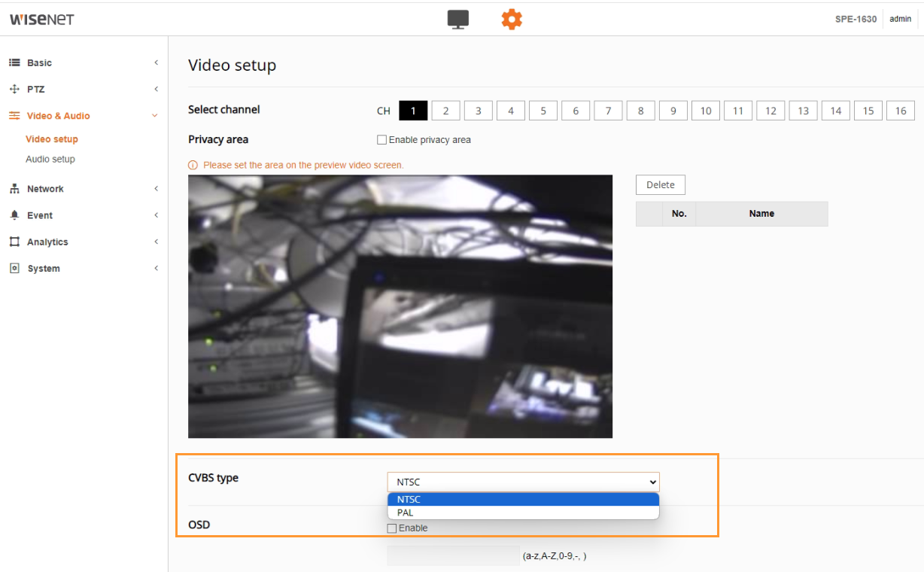Click the Network topology icon
The width and height of the screenshot is (924, 572).
pos(14,189)
